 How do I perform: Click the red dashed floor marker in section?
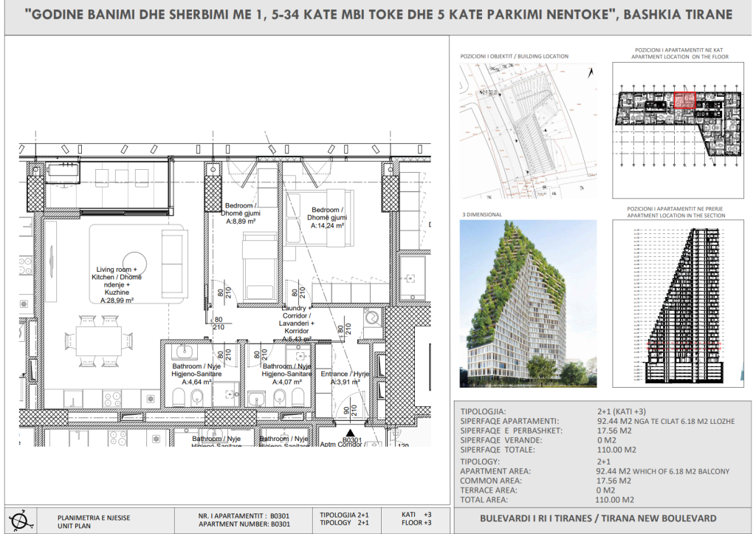pyautogui.click(x=683, y=346)
